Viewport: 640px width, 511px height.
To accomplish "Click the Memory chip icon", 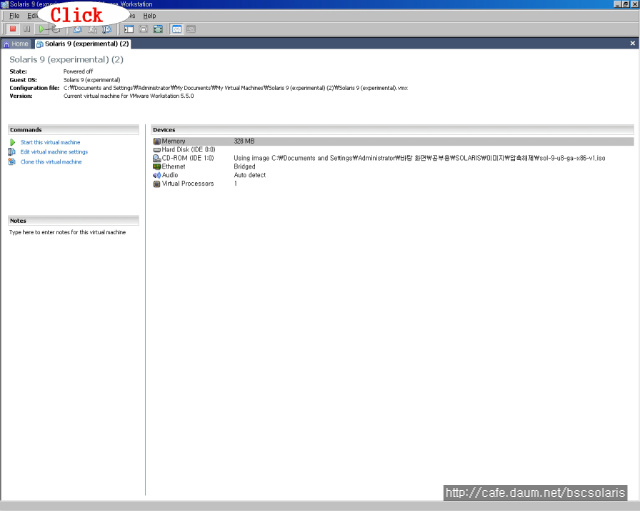I will tap(157, 141).
